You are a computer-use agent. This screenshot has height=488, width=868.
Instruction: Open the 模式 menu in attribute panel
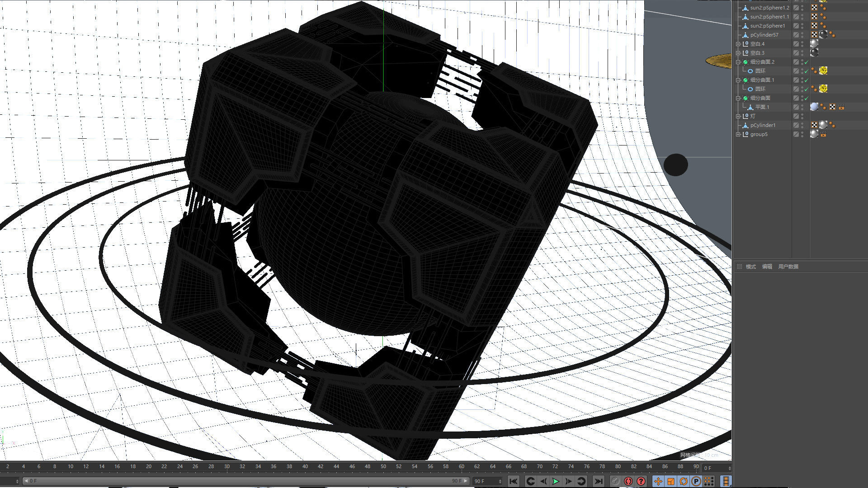click(750, 267)
